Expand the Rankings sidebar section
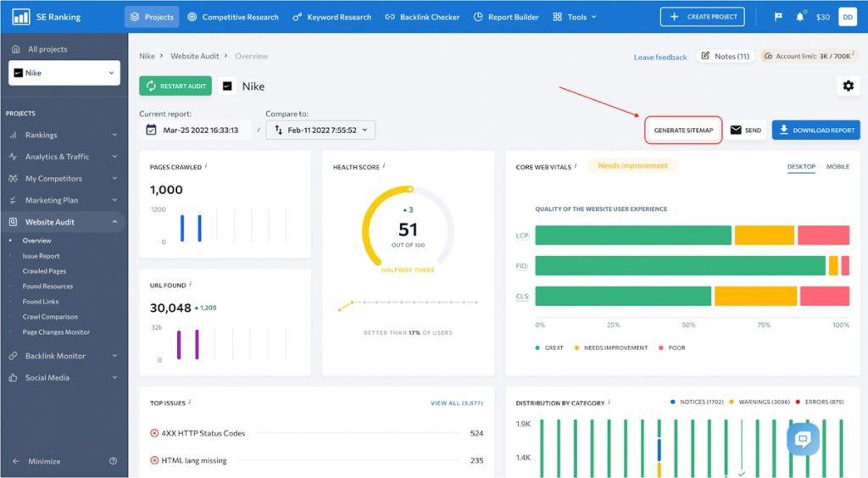This screenshot has width=868, height=478. point(114,135)
